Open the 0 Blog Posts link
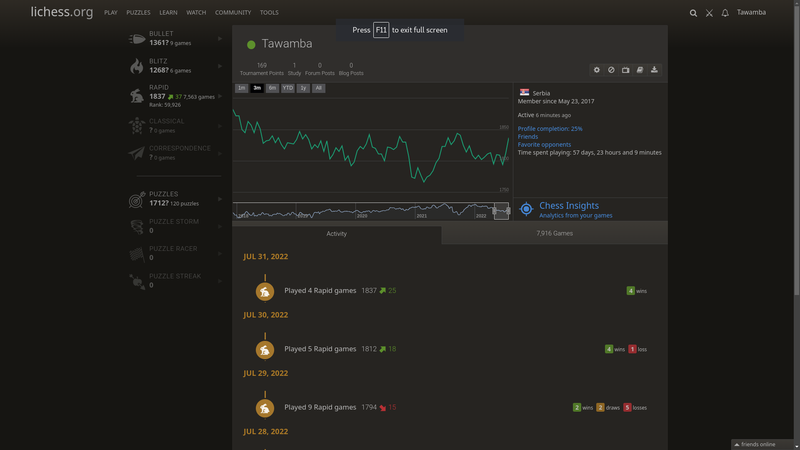800x450 pixels. [351, 69]
